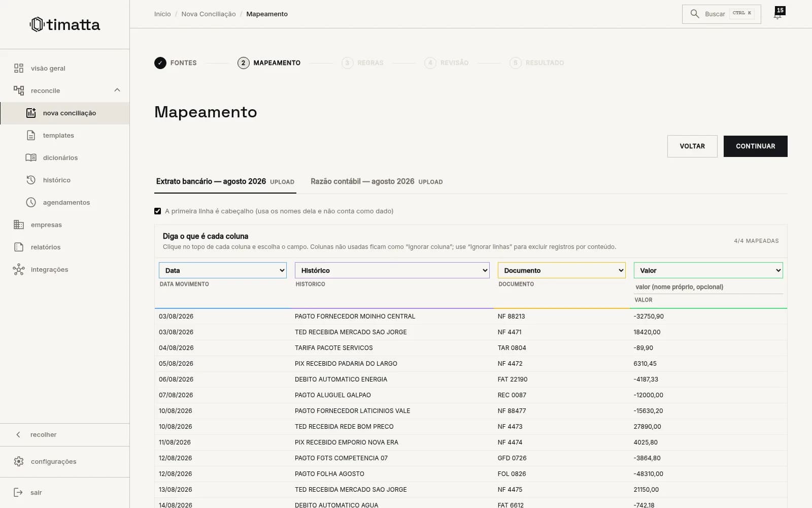Viewport: 812px width, 508px height.
Task: Click the valor custom name input field
Action: (x=708, y=287)
